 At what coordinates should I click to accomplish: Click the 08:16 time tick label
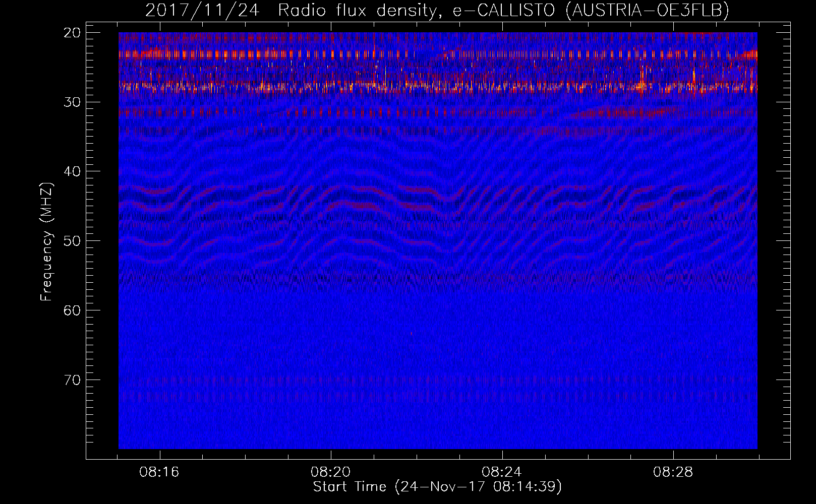[160, 472]
